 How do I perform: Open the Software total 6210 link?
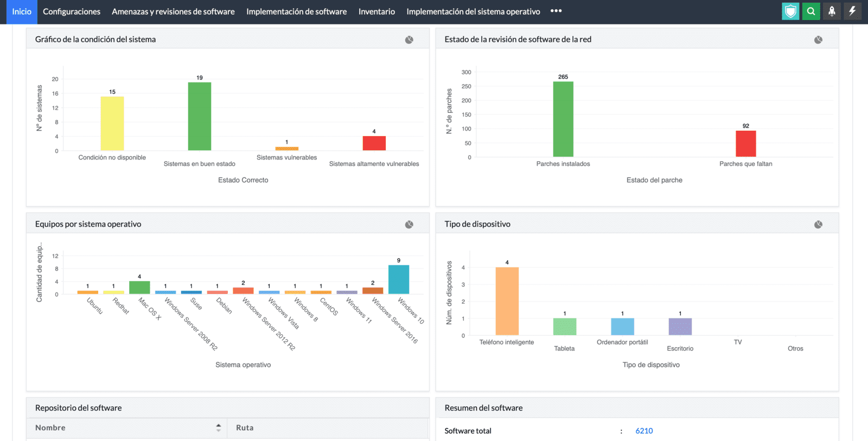[644, 431]
